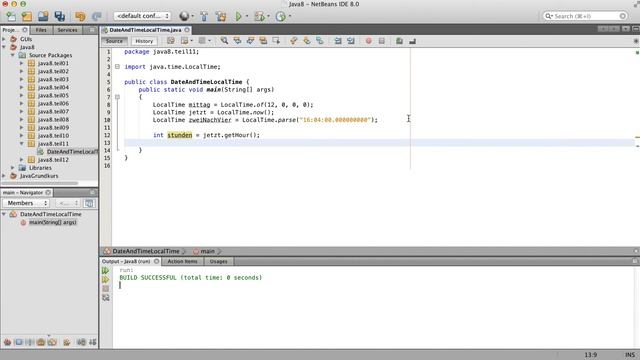Click the main breadcrumb in editor
Image resolution: width=640 pixels, height=360 pixels.
click(x=207, y=251)
